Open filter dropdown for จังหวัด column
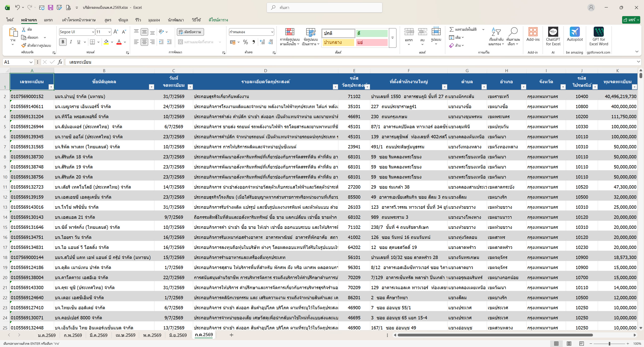Screen dimensions: 644x347 pos(563,87)
